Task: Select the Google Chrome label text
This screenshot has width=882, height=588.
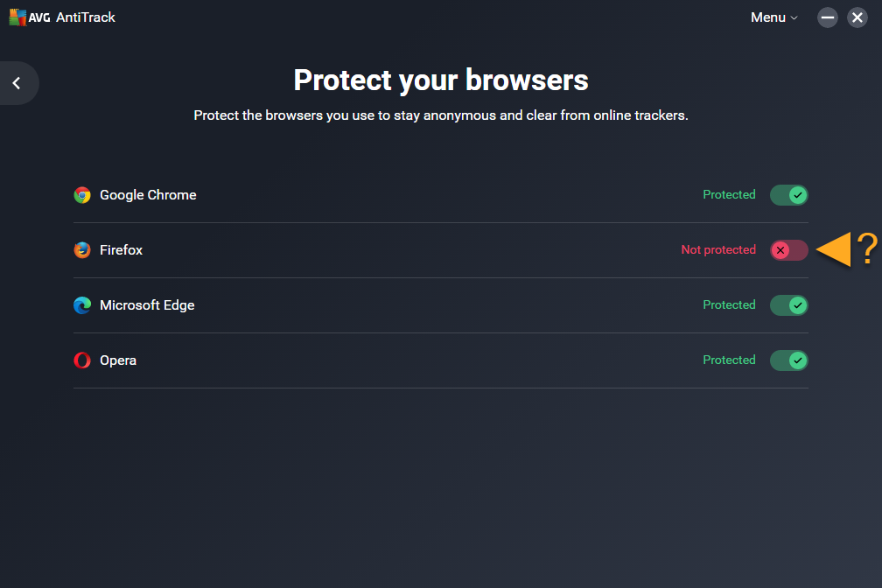Action: pos(148,195)
